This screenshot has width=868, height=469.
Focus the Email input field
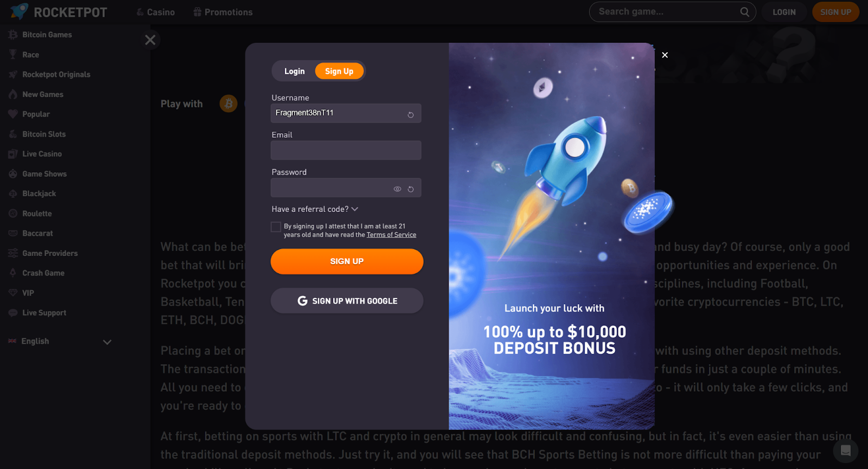click(x=346, y=150)
